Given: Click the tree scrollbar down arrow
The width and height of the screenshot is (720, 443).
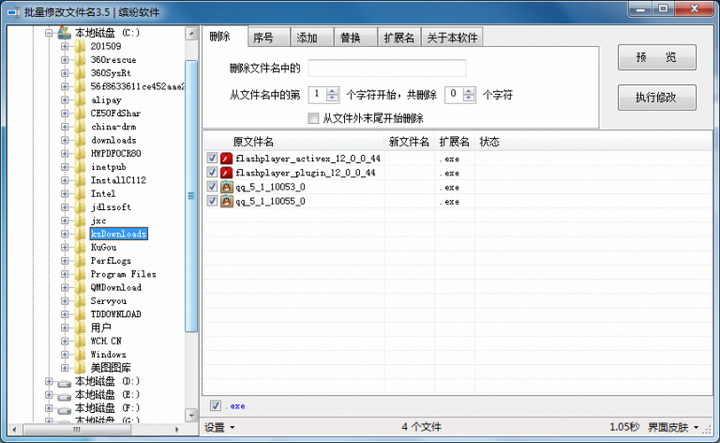Looking at the screenshot, I should pos(191,415).
